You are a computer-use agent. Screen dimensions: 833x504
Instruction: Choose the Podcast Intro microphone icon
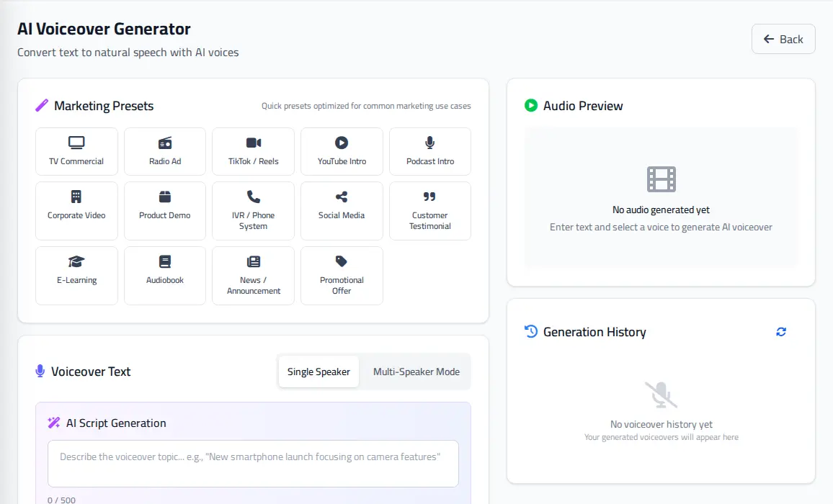click(x=429, y=143)
